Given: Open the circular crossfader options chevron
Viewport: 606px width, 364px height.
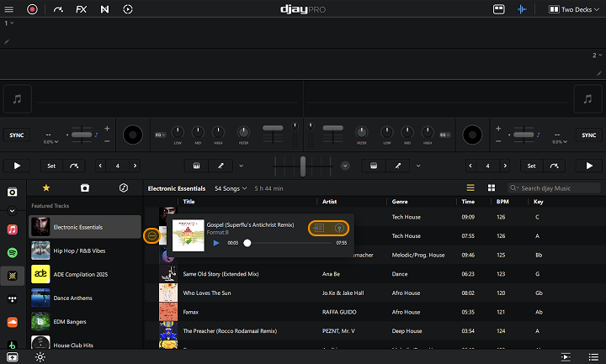Looking at the screenshot, I should (345, 166).
